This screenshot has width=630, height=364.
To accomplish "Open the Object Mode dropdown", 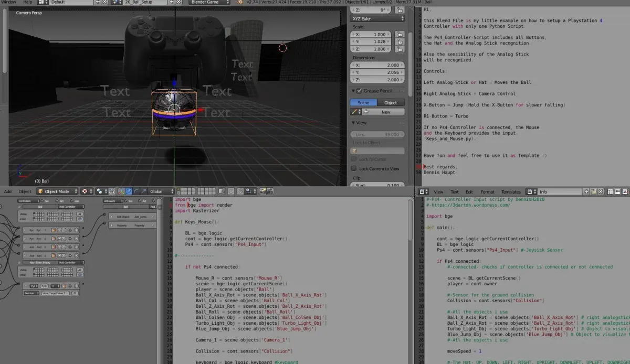I will click(x=57, y=191).
